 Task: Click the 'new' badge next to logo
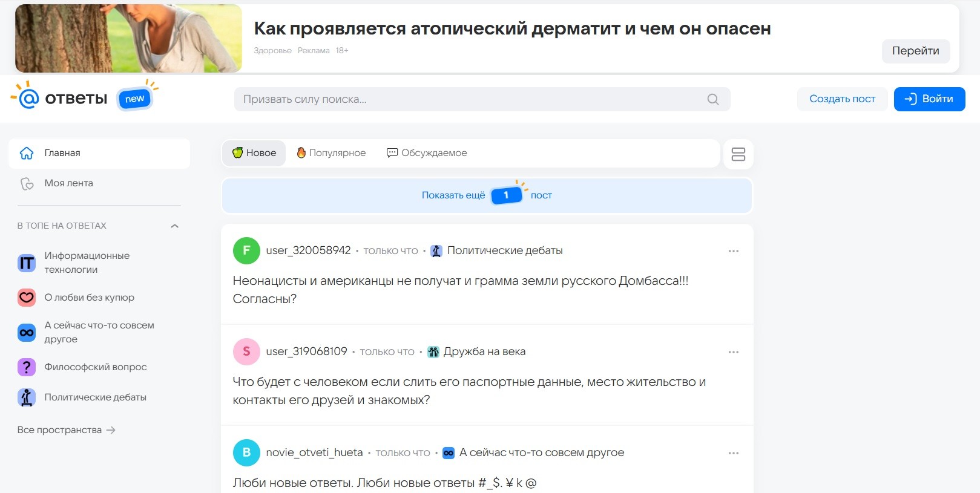pyautogui.click(x=136, y=99)
